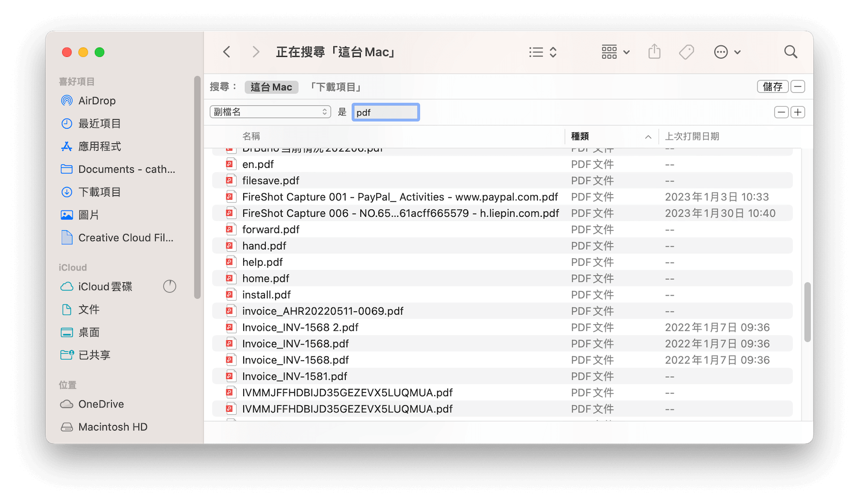Open the More actions ellipsis menu
The height and width of the screenshot is (504, 859).
[x=727, y=52]
